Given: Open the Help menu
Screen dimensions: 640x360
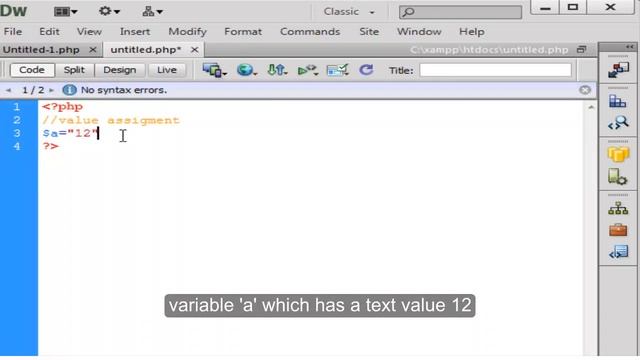Looking at the screenshot, I should [471, 31].
